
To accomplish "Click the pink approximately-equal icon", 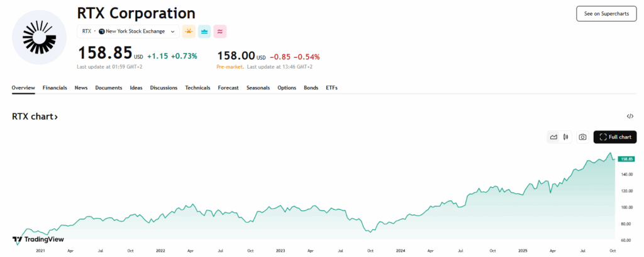I will click(x=220, y=31).
